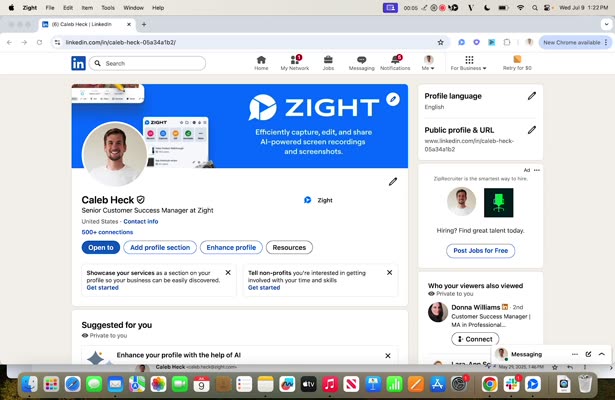Open the Window menu
The height and width of the screenshot is (400, 615).
pyautogui.click(x=133, y=8)
